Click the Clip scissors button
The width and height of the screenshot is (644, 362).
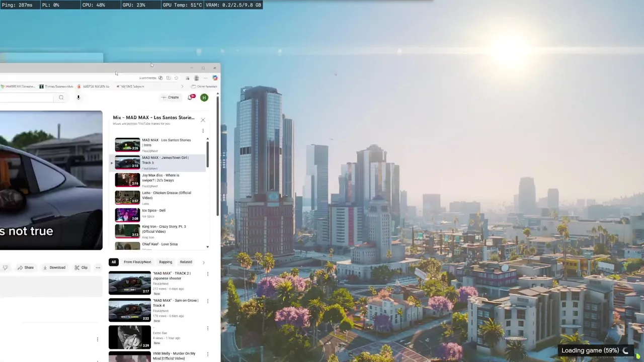pyautogui.click(x=81, y=267)
